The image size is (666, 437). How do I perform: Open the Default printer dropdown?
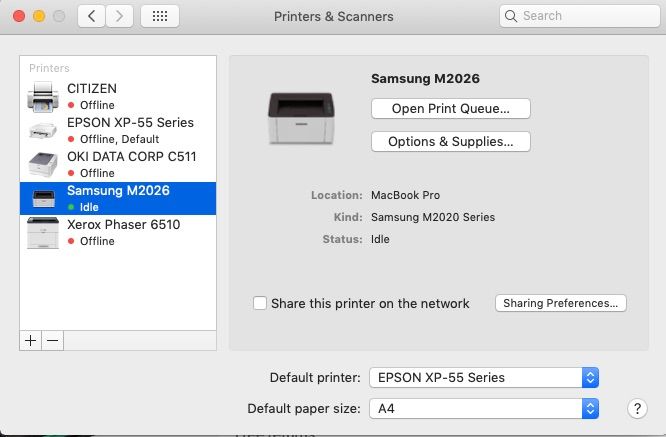coord(484,378)
